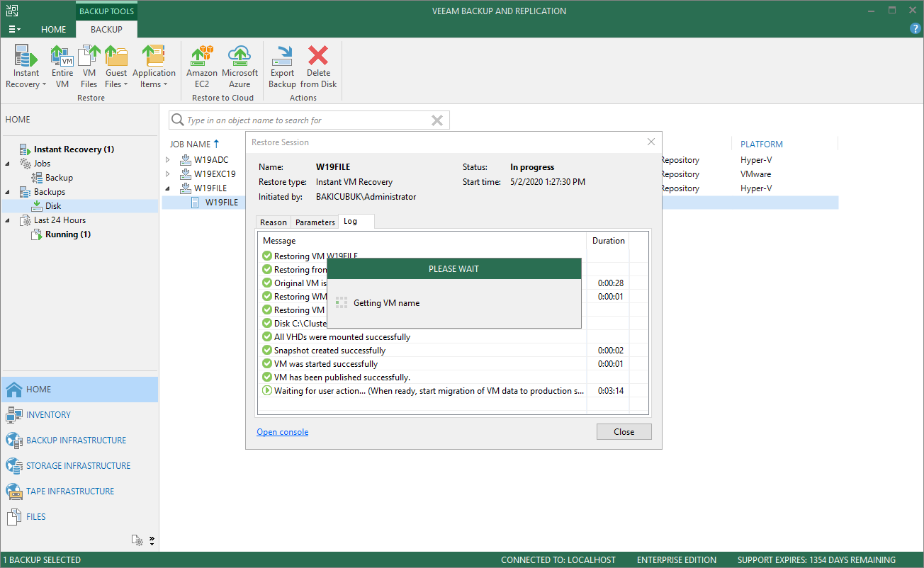
Task: Click the Hyper-V platform cell for W19ADC
Action: point(756,160)
